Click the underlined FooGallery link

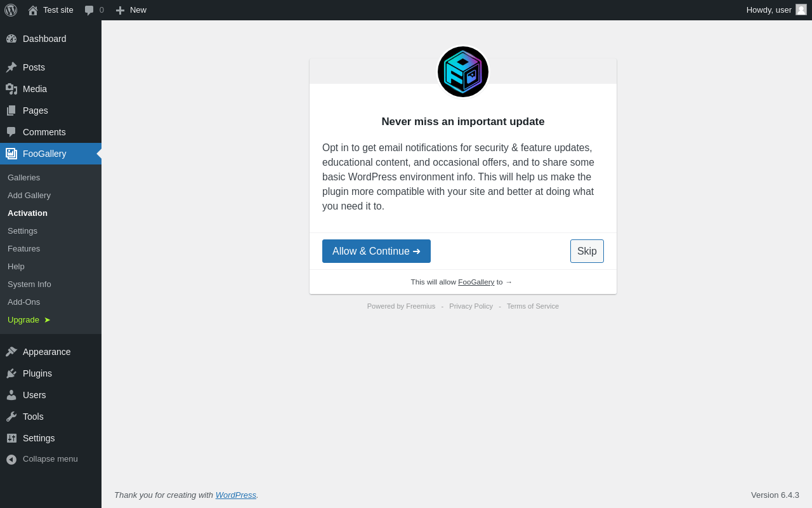[x=476, y=282]
